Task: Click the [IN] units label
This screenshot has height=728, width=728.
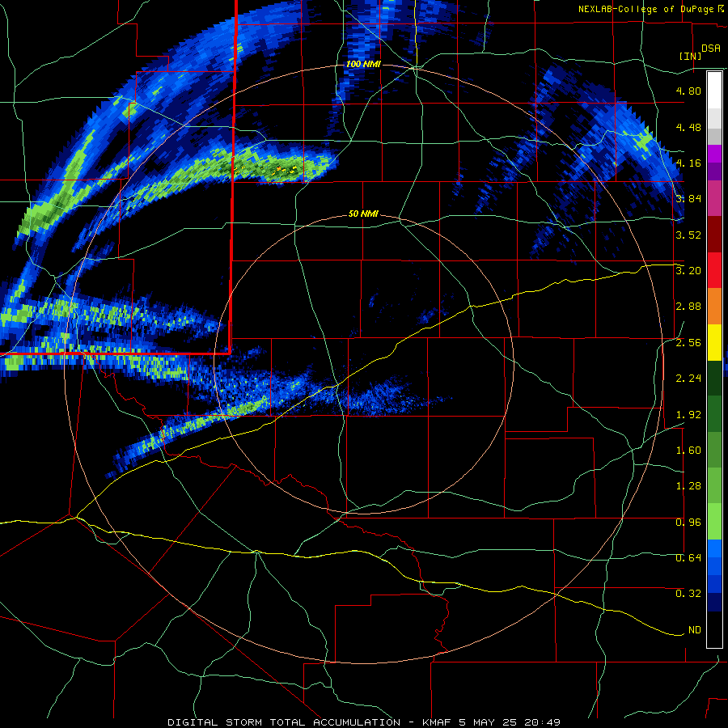Action: point(690,56)
